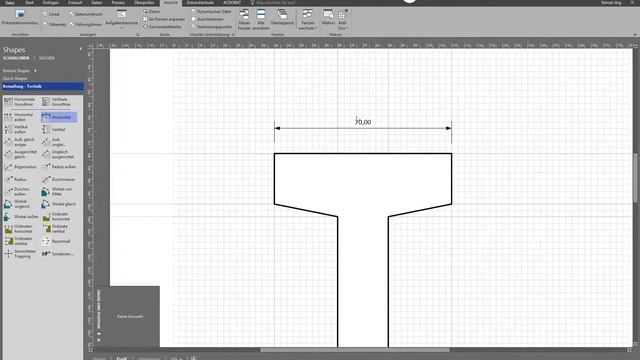
Task: Select the Sonderzeichen shape
Action: 58,254
